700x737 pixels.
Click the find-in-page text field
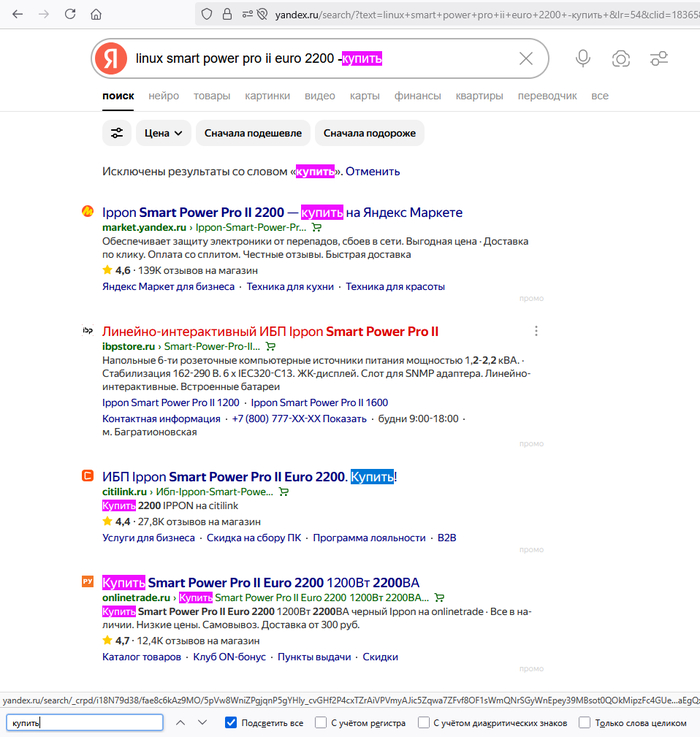point(84,722)
